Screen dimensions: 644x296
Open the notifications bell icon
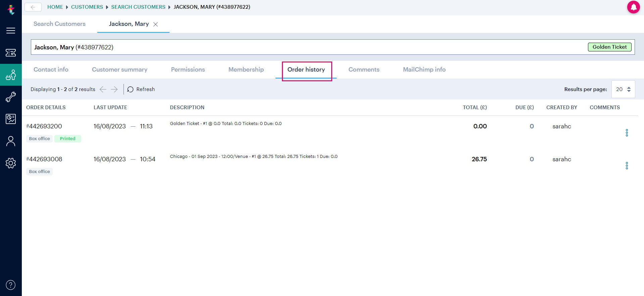(633, 7)
